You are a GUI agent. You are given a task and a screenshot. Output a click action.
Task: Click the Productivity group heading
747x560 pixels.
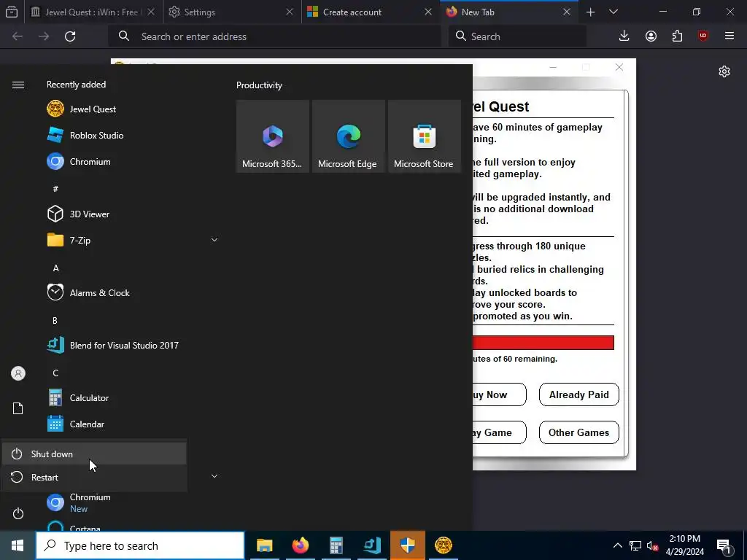click(259, 85)
